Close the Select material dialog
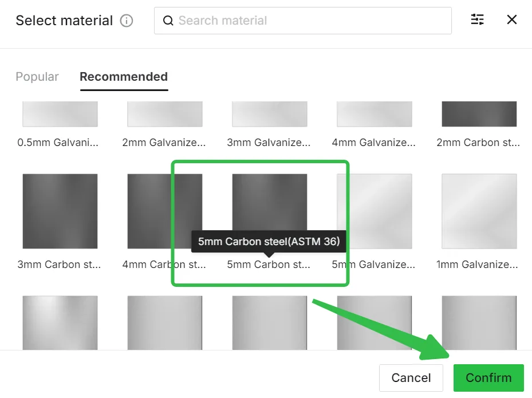The image size is (532, 398). pyautogui.click(x=511, y=19)
